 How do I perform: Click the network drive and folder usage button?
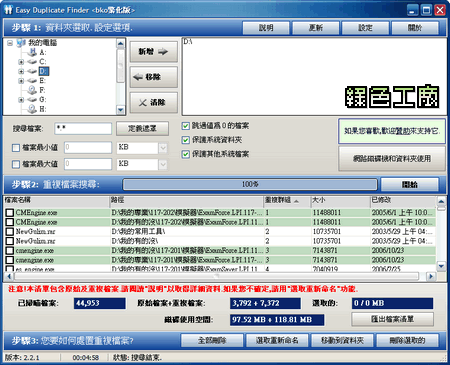[392, 159]
